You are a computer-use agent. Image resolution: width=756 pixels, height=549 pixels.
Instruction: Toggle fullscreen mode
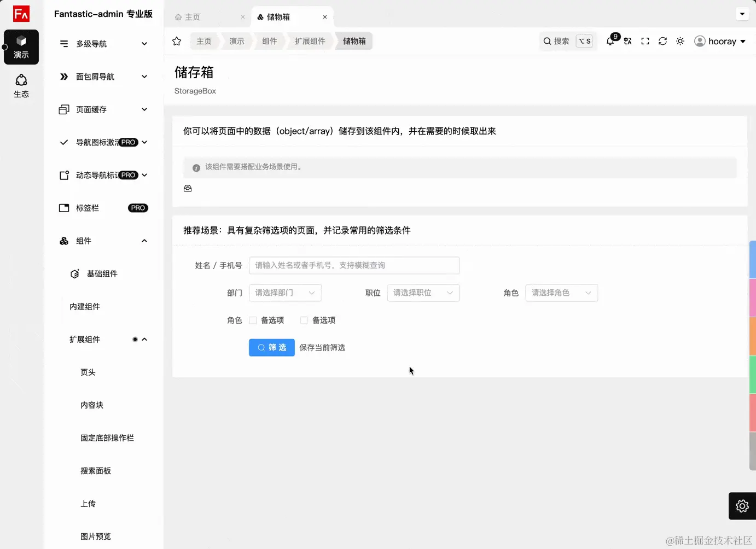[x=645, y=41]
